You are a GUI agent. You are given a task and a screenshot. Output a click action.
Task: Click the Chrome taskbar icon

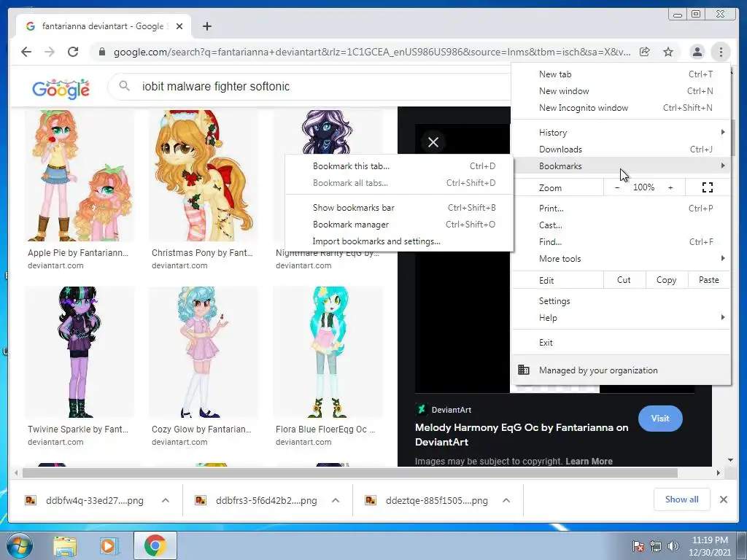(155, 545)
